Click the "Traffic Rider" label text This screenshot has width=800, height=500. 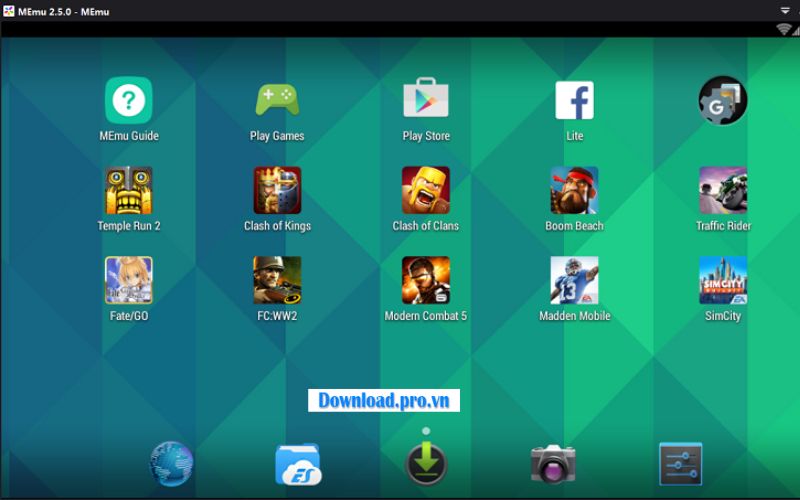(x=723, y=226)
